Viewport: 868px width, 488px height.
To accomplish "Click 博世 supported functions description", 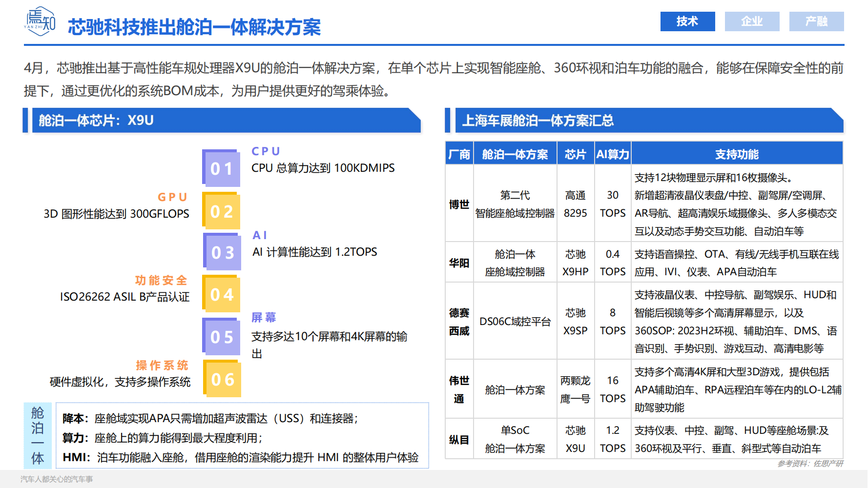I will tap(737, 204).
